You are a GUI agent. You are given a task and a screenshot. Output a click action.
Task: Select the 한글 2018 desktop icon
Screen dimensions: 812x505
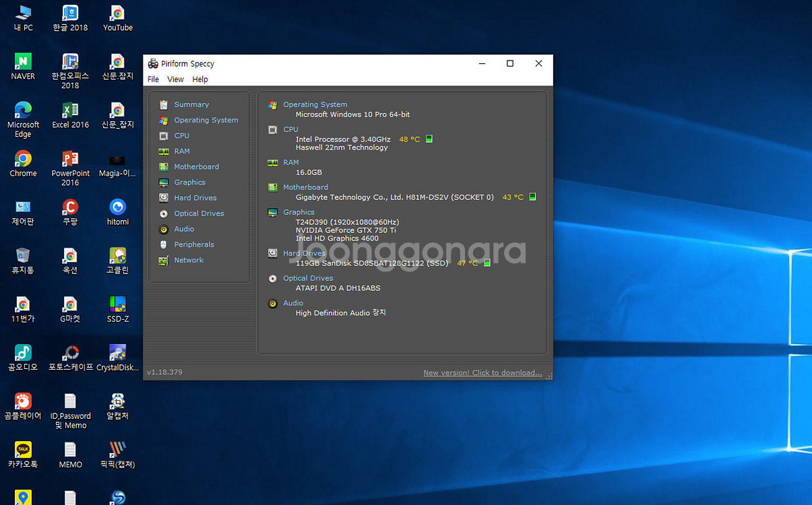[70, 18]
